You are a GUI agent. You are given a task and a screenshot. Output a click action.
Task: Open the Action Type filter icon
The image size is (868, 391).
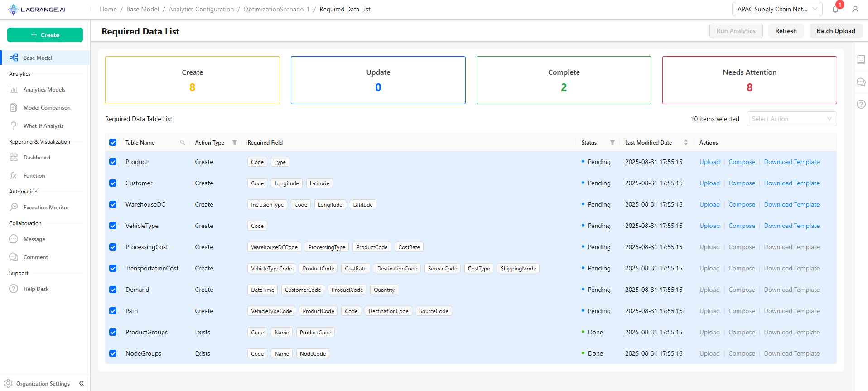click(235, 142)
